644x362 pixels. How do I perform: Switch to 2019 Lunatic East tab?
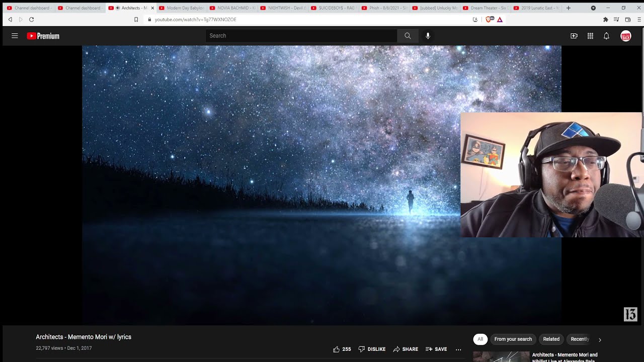[537, 8]
